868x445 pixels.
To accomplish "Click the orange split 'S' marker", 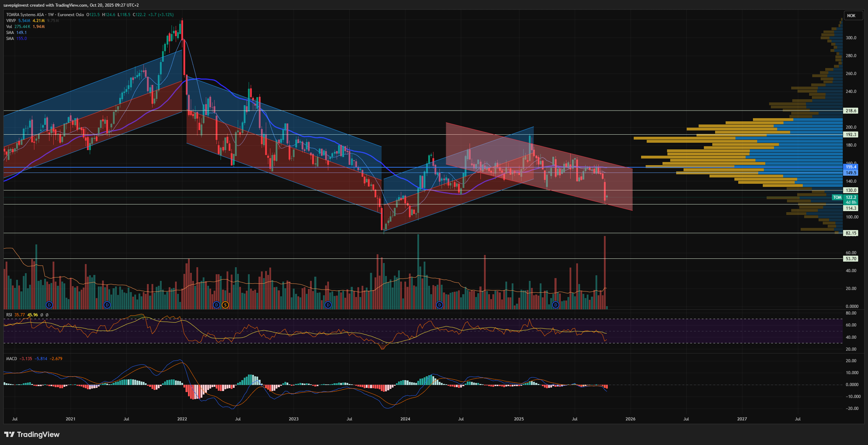I will pos(225,305).
